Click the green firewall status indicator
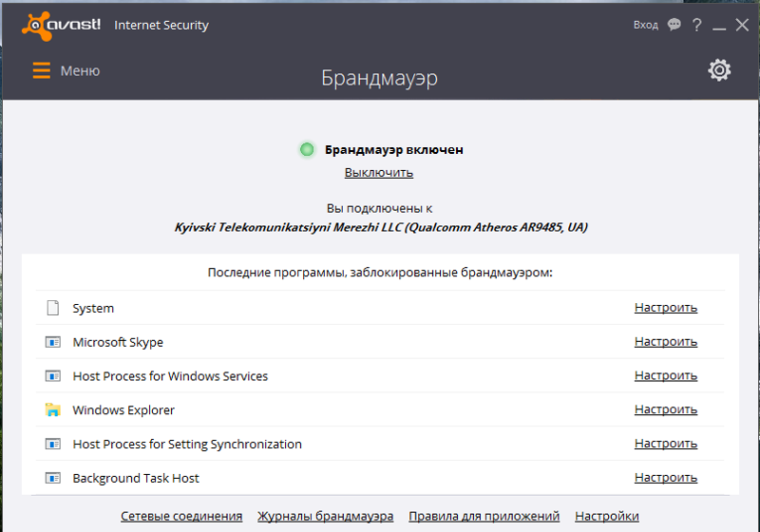 pyautogui.click(x=307, y=150)
